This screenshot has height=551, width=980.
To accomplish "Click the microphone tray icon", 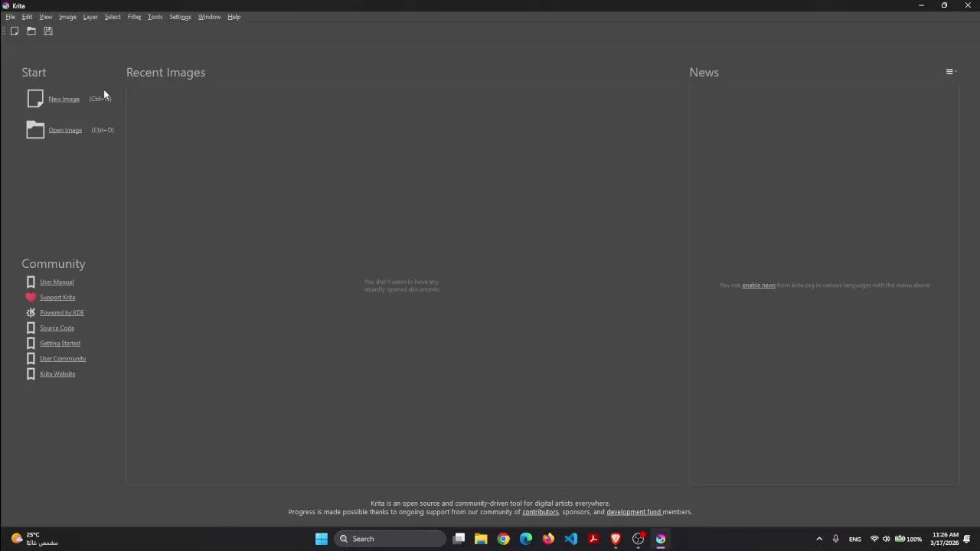I will pyautogui.click(x=835, y=539).
